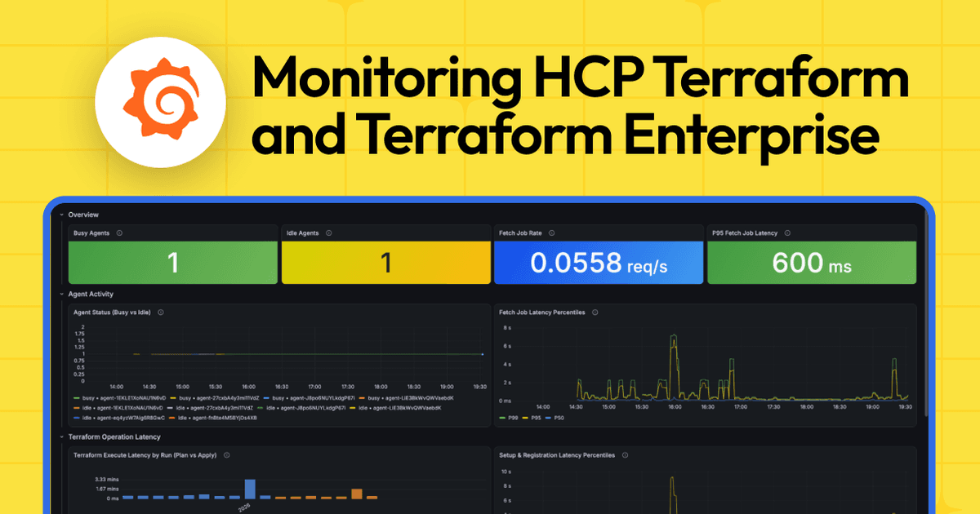The height and width of the screenshot is (514, 980).
Task: Toggle the idle agent-LiE3BkWvQWVaebdK legend series
Action: (394, 407)
